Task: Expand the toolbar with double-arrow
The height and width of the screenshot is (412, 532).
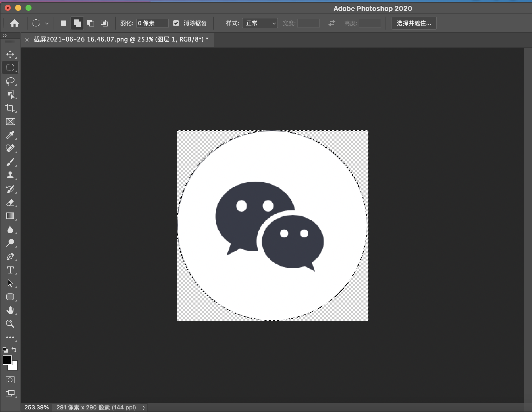Action: (5, 36)
